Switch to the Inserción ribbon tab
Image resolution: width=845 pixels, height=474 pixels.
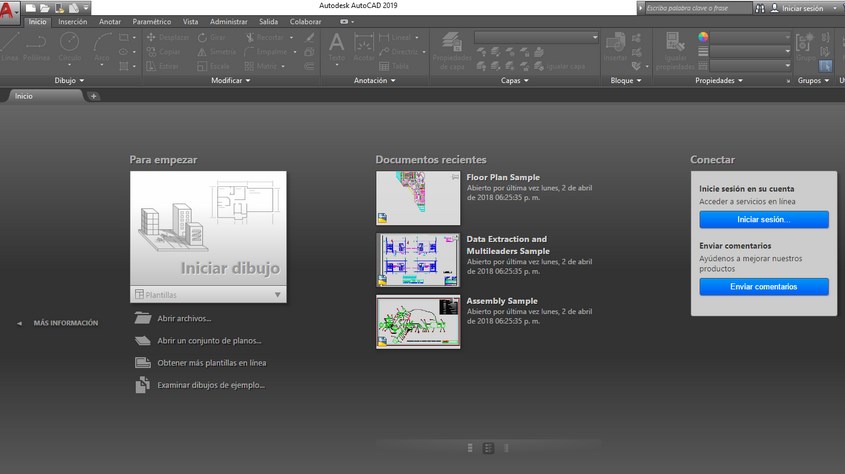(72, 21)
